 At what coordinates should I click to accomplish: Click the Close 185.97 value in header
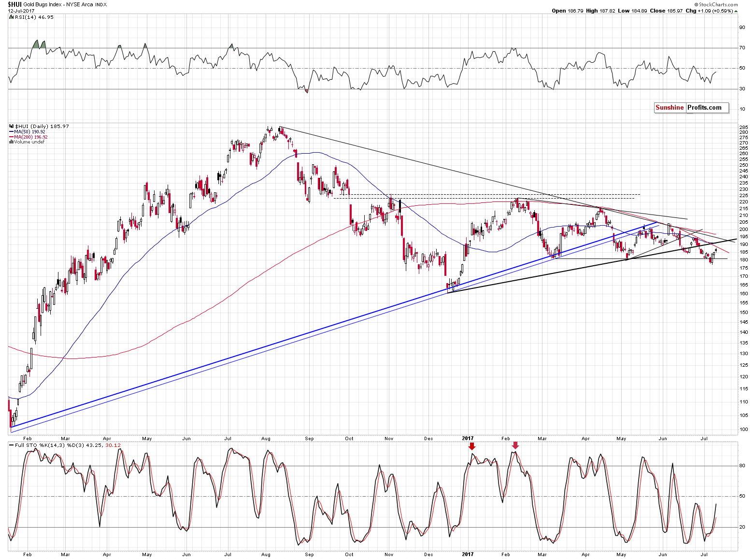click(x=667, y=11)
